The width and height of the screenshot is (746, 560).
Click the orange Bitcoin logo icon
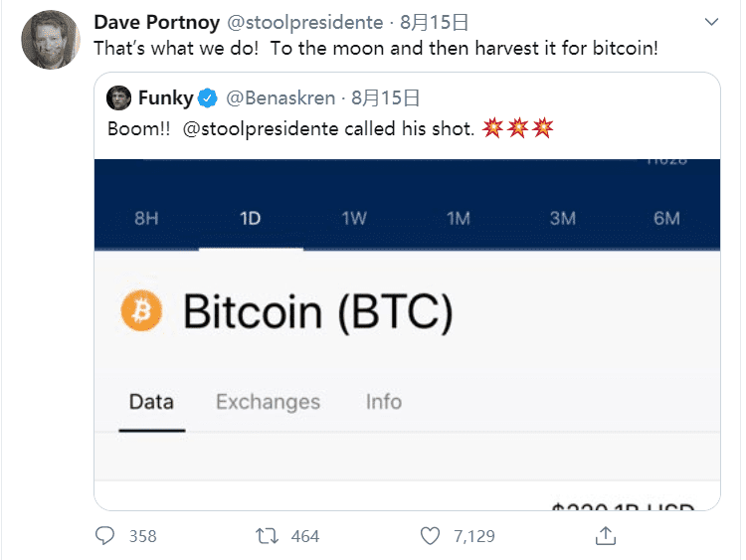pos(141,310)
